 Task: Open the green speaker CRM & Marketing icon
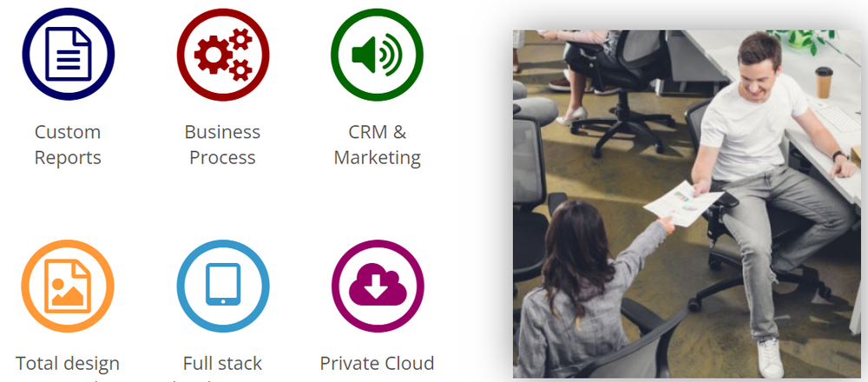(x=377, y=54)
